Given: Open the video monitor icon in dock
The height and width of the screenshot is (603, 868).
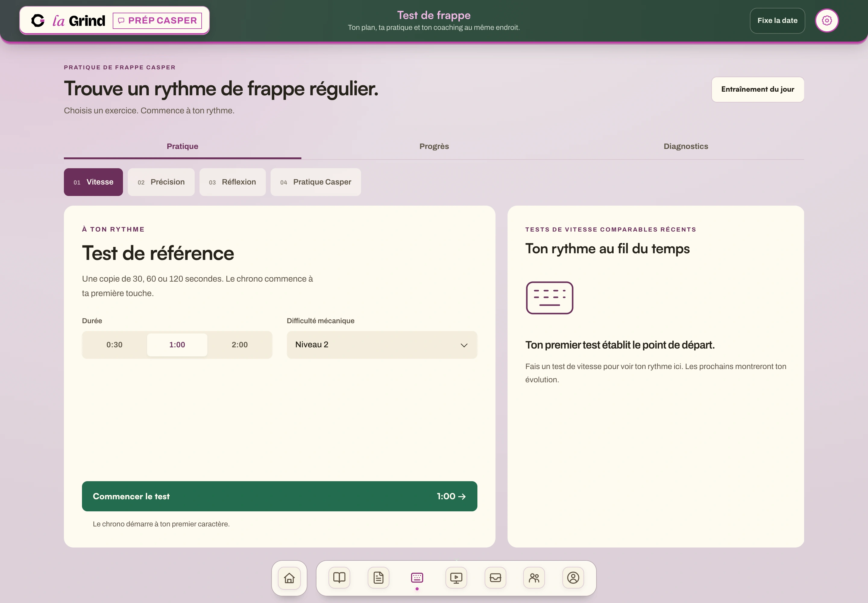Looking at the screenshot, I should coord(456,578).
